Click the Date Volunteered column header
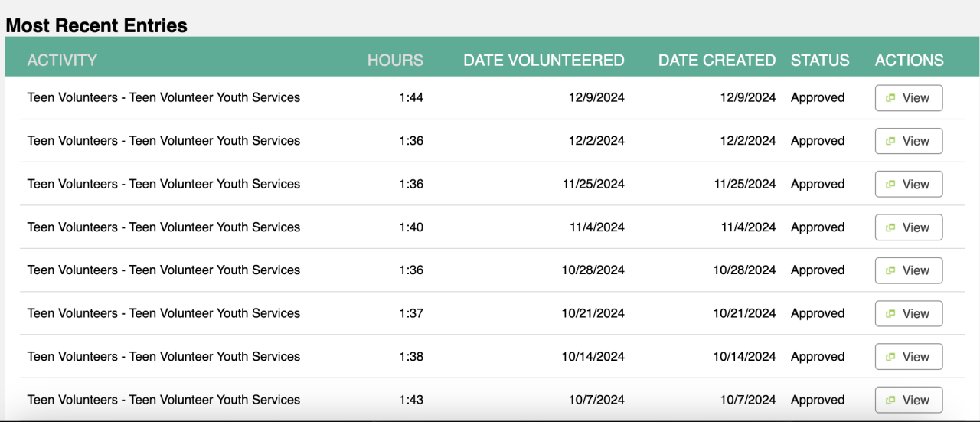 pyautogui.click(x=544, y=60)
